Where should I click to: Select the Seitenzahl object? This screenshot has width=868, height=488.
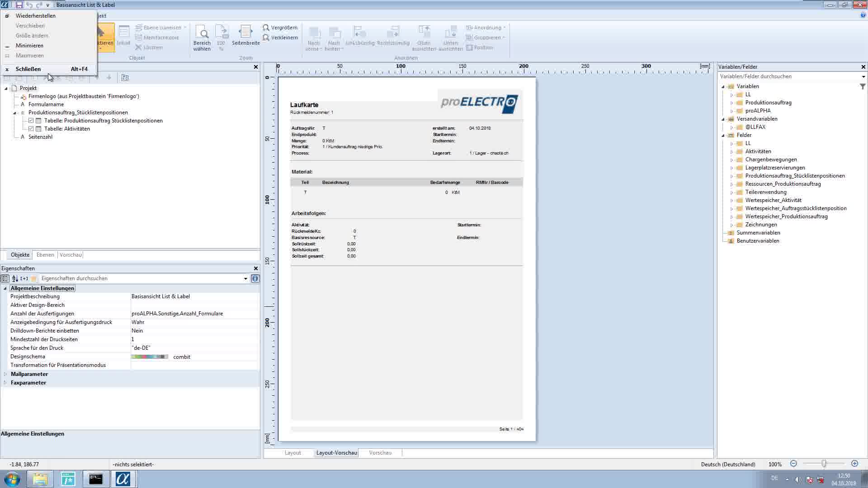[40, 137]
